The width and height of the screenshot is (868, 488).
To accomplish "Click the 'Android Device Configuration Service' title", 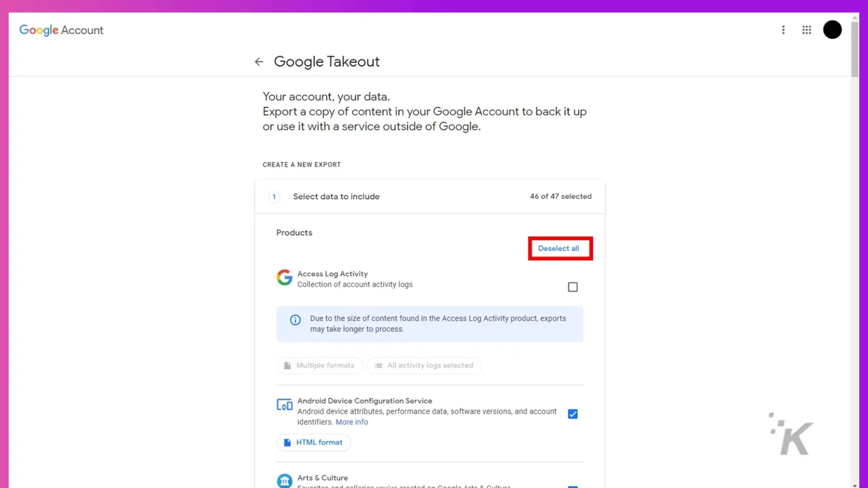I will (x=365, y=401).
